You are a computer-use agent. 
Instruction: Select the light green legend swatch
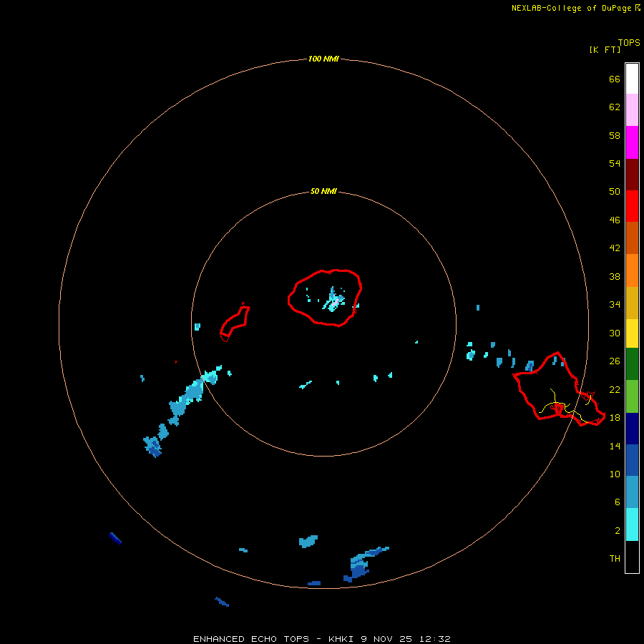coord(632,396)
